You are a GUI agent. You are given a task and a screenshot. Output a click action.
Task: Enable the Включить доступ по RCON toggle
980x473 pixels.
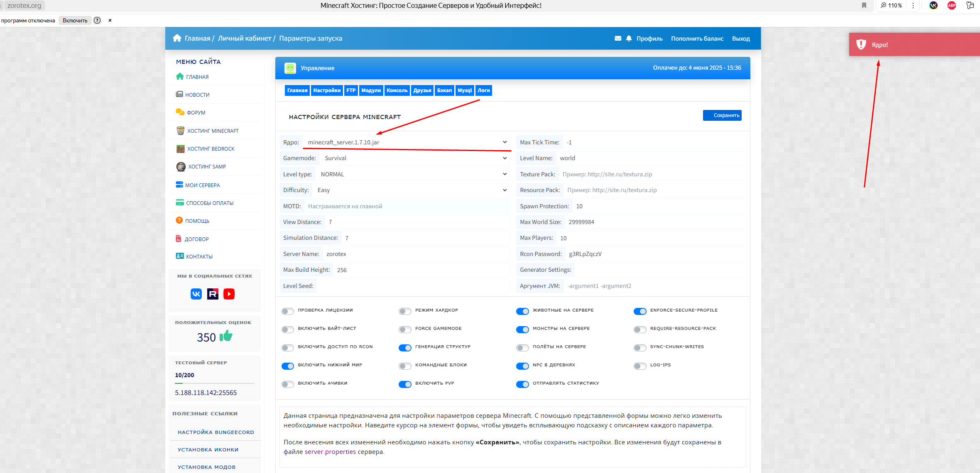click(x=287, y=347)
